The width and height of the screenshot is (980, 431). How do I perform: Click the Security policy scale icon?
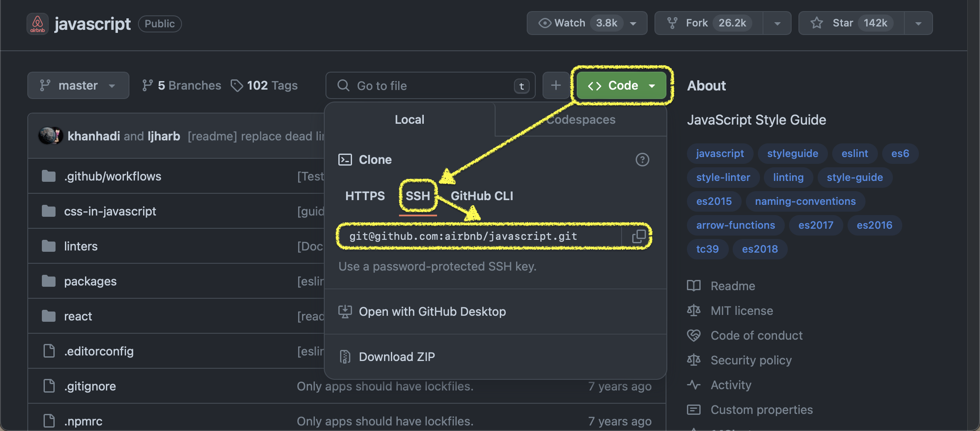click(694, 360)
